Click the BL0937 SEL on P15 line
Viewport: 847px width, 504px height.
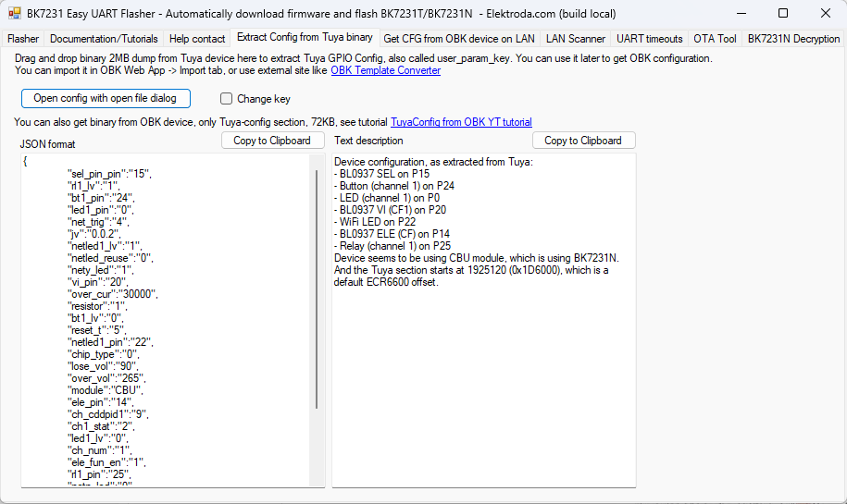pyautogui.click(x=382, y=174)
